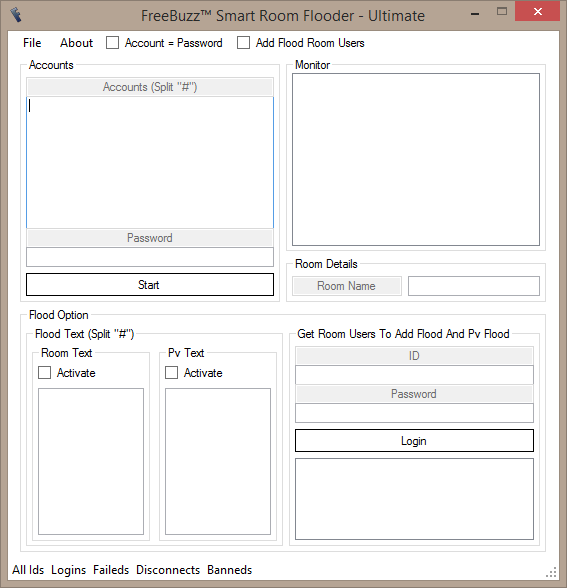Select the Banneds status bar item
567x588 pixels.
click(x=230, y=570)
